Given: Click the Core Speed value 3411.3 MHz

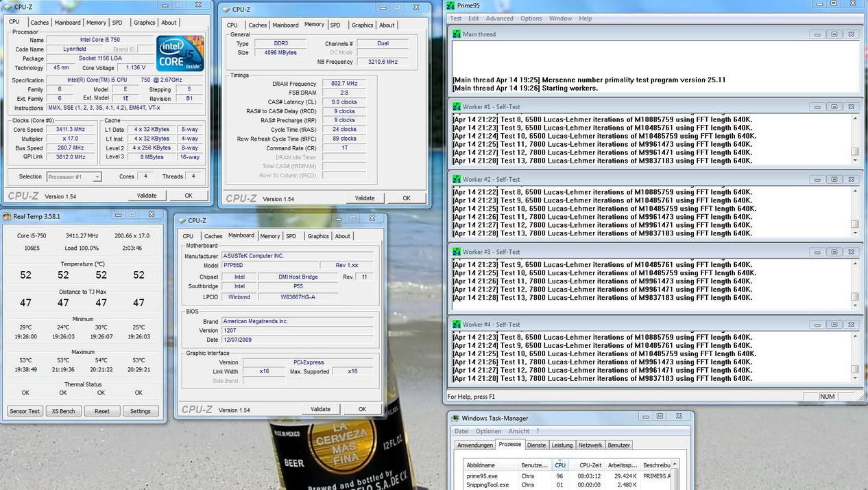Looking at the screenshot, I should pyautogui.click(x=71, y=130).
